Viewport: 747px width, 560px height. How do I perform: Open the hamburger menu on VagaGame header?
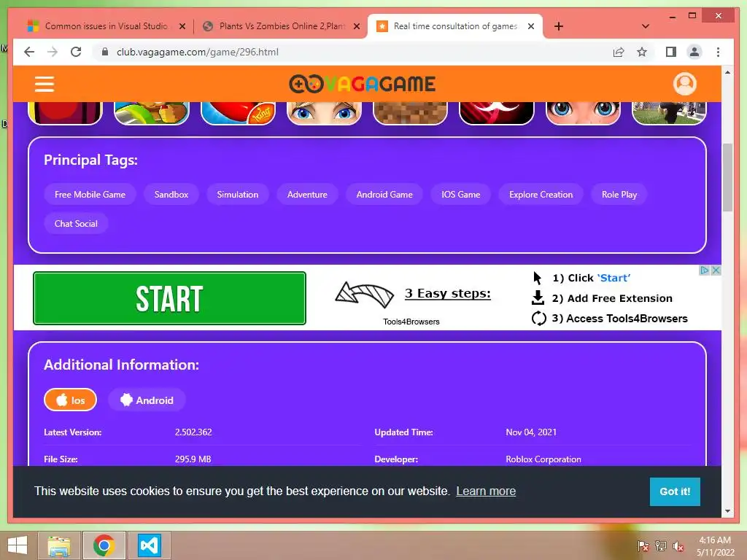click(44, 84)
